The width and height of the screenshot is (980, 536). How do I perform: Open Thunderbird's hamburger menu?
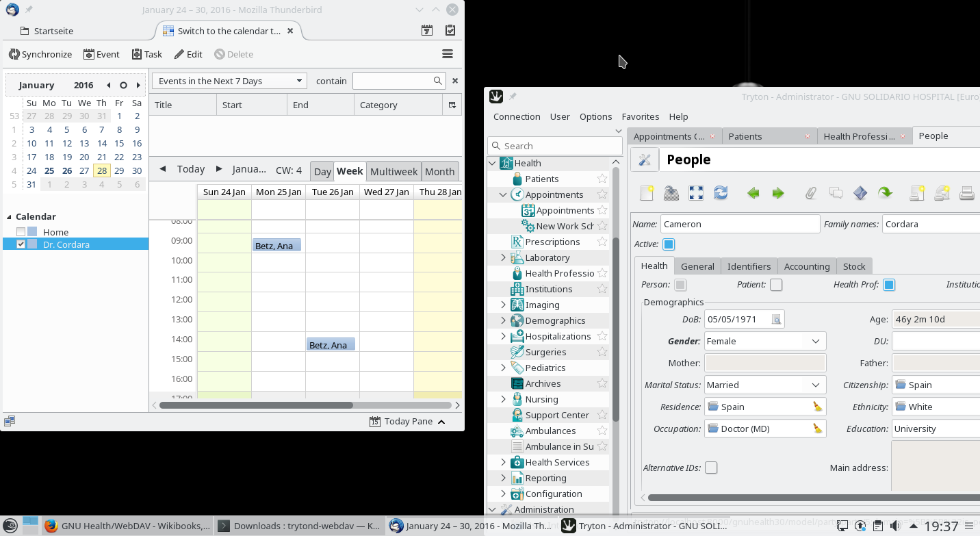click(x=448, y=54)
